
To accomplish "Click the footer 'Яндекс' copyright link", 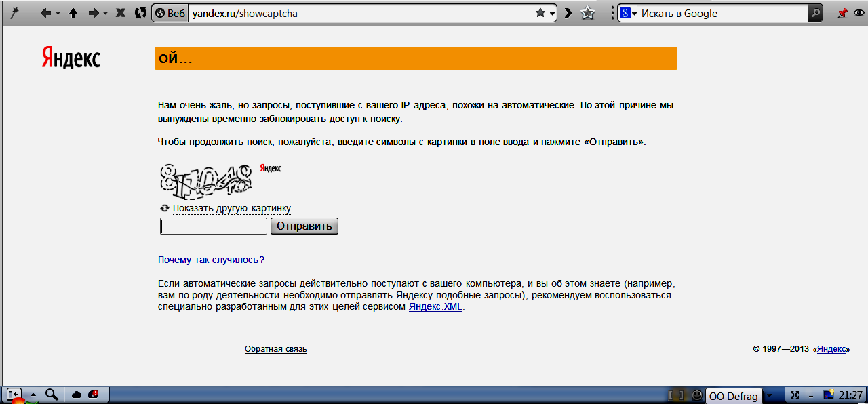I will point(831,349).
